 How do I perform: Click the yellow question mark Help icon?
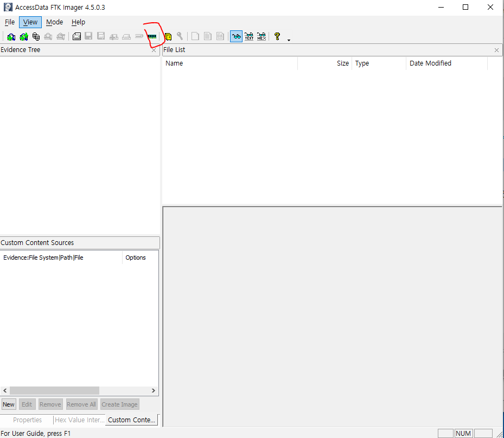(277, 36)
